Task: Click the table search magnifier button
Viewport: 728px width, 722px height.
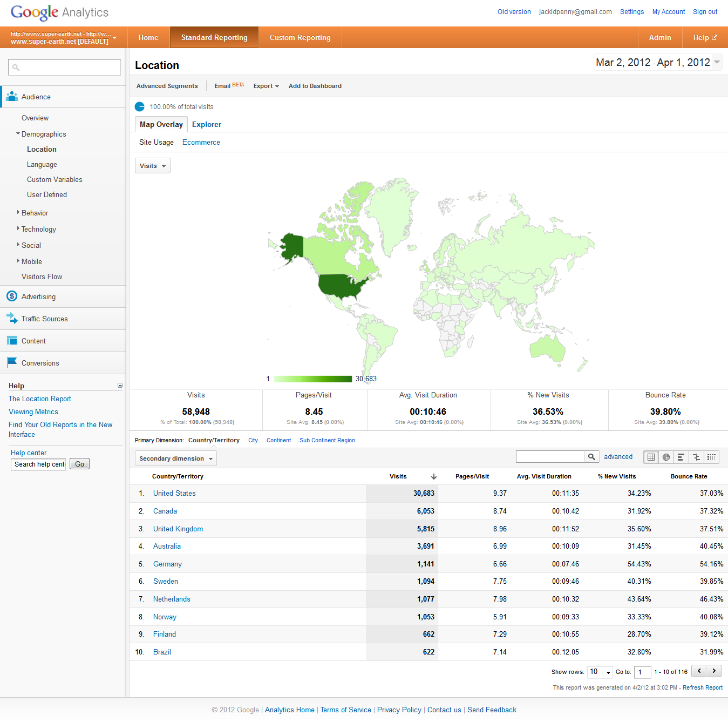Action: pos(591,457)
